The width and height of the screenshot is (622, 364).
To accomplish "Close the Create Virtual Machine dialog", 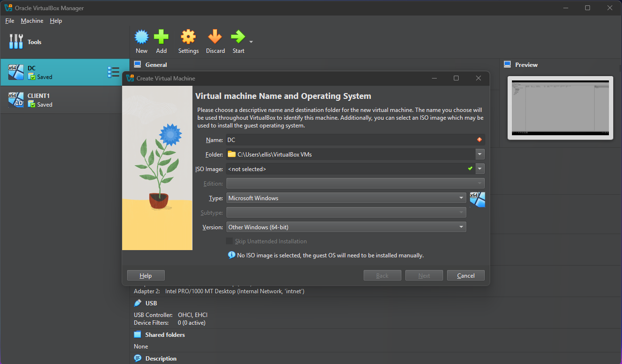I will (478, 78).
